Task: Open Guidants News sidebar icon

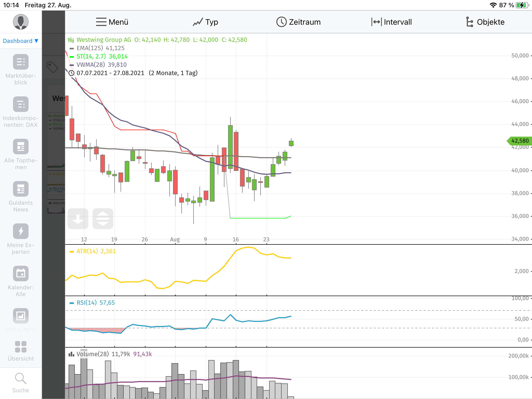Action: tap(21, 189)
